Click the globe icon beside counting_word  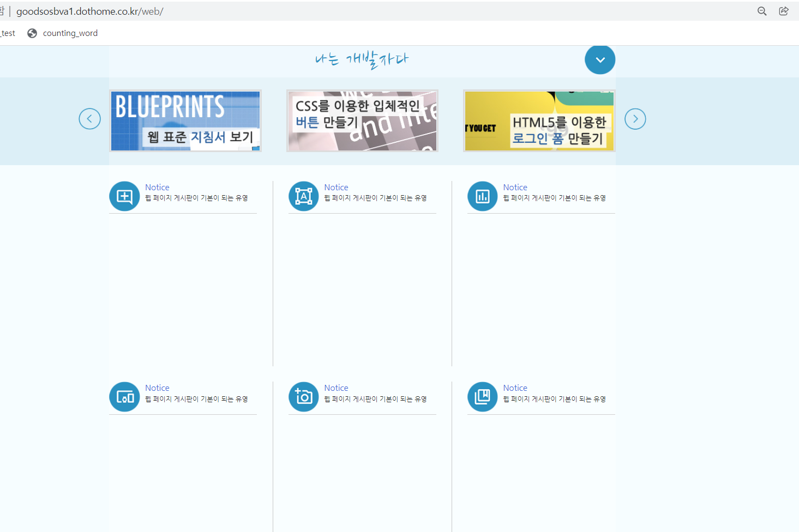pyautogui.click(x=32, y=33)
